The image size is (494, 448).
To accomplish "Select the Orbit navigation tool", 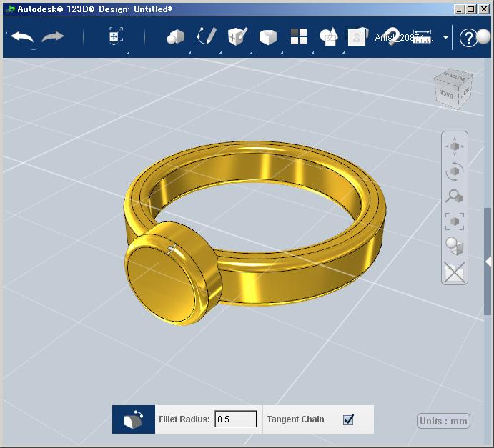I will [x=455, y=171].
